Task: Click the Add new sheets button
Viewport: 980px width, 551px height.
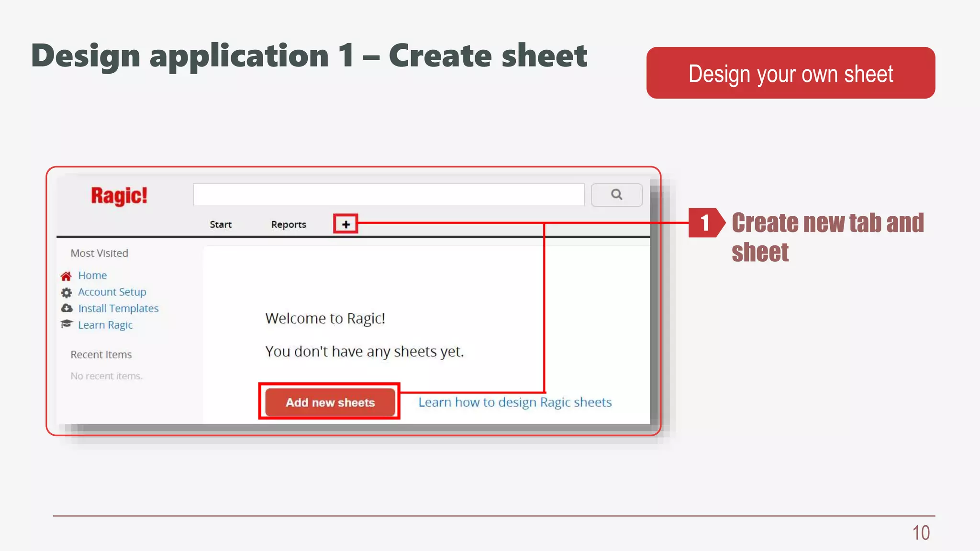Action: coord(330,402)
